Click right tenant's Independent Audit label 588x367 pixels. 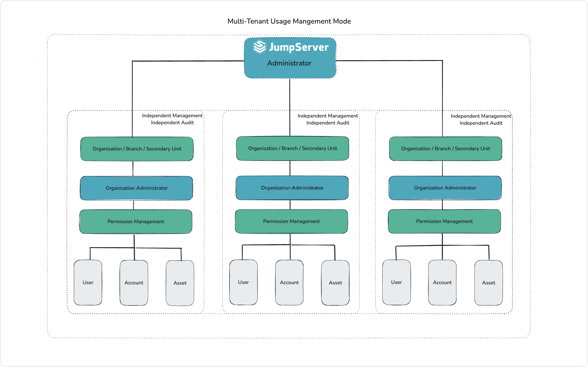coord(481,123)
